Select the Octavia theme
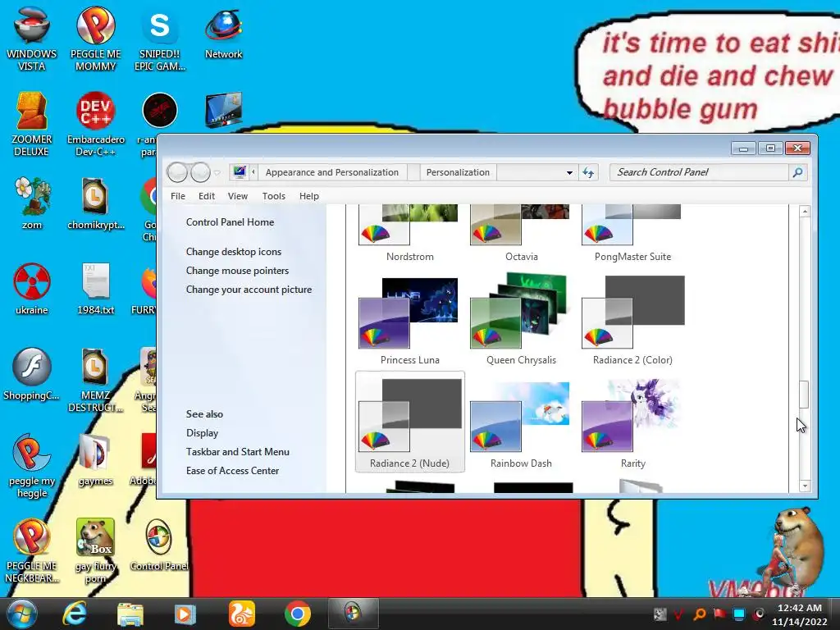 521,234
